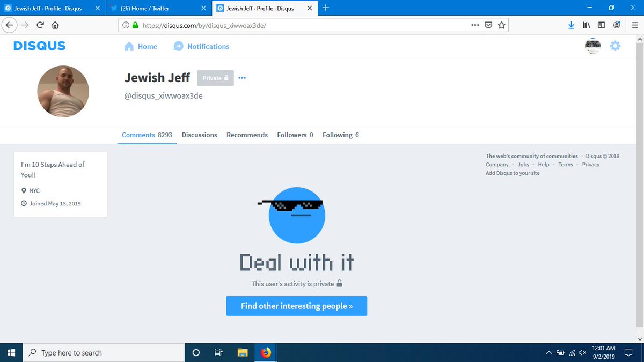Screen dimensions: 644x362
Task: Close the active Jewish Jeff Disqus tab
Action: (x=309, y=8)
